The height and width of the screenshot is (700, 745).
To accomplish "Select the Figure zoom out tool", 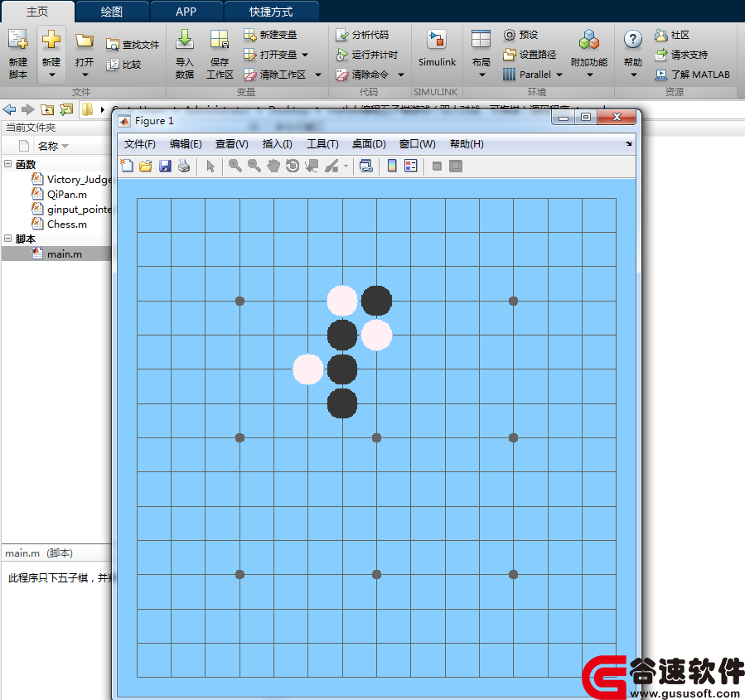I will point(254,166).
